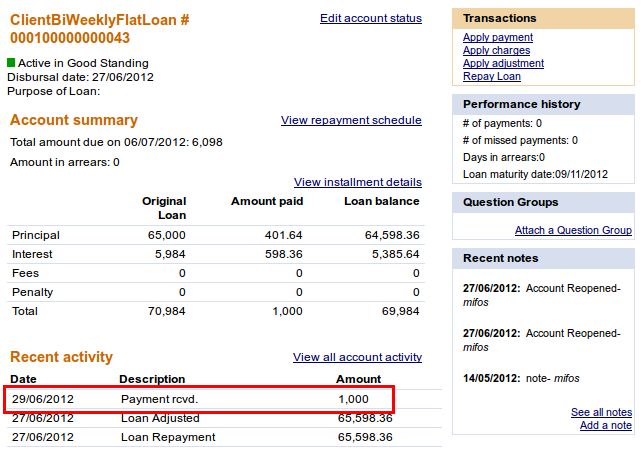This screenshot has height=462, width=644.
Task: View repayment schedule link
Action: (x=351, y=120)
